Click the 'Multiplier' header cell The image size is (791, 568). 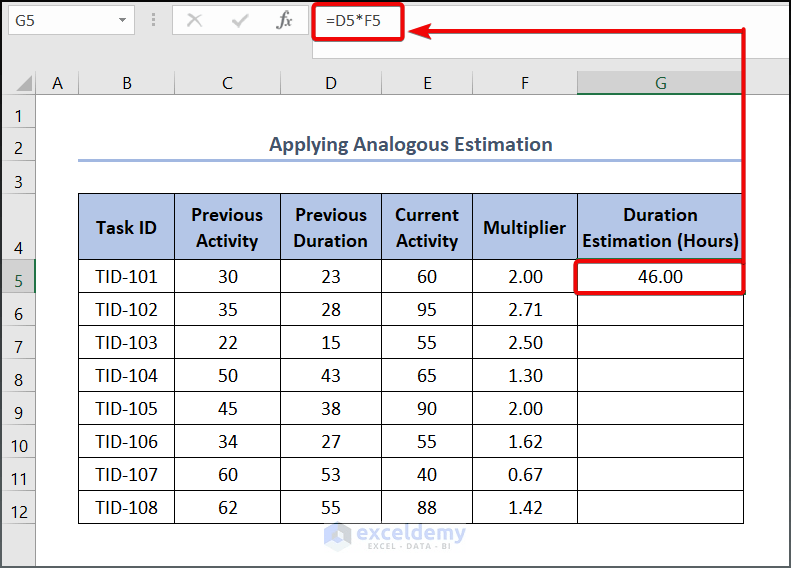pos(525,227)
